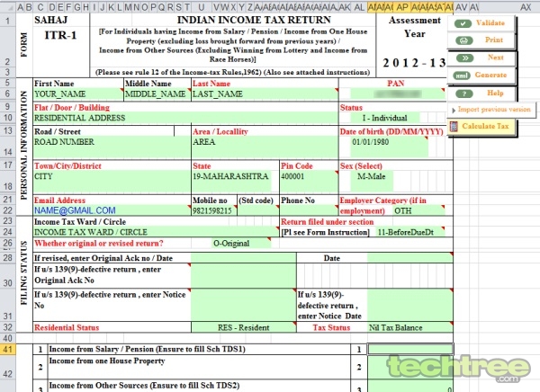
Task: Click the select-all corner of the sheet
Action: 7,7
